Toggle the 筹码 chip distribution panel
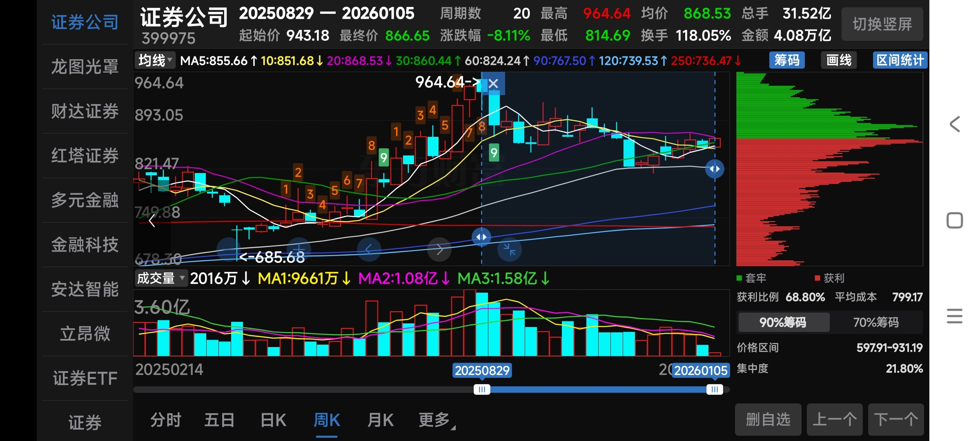This screenshot has height=441, width=980. 787,60
